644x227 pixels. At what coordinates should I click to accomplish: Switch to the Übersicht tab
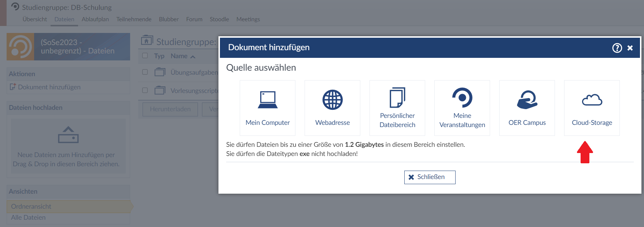(x=35, y=19)
